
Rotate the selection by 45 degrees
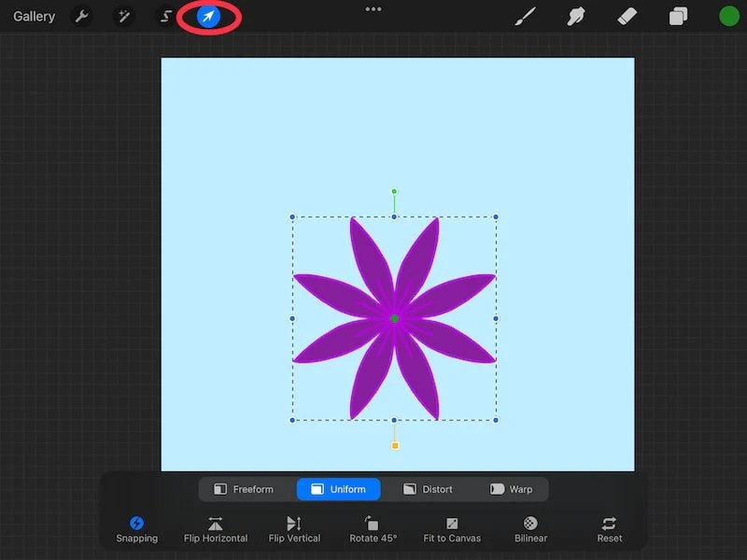pos(373,529)
